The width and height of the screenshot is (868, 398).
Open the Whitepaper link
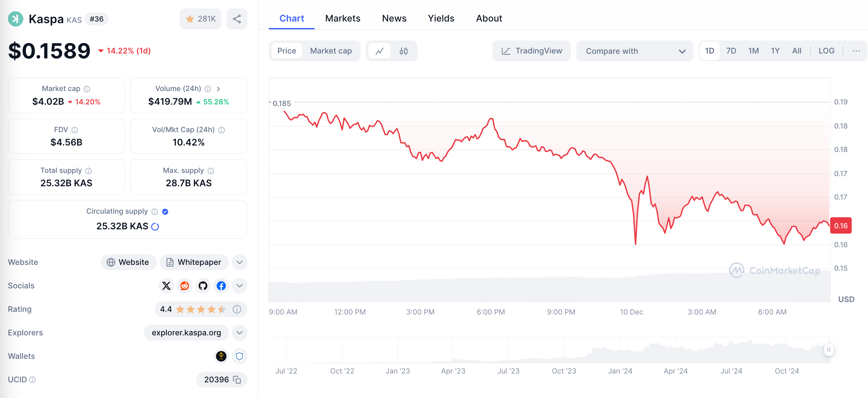pos(194,262)
